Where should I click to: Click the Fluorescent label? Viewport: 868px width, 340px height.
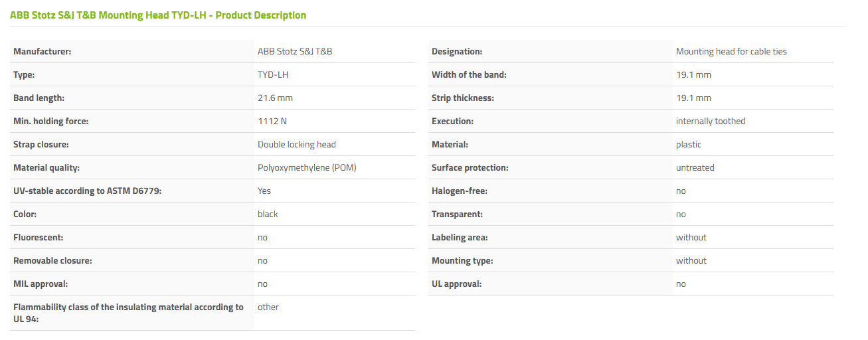click(x=39, y=237)
